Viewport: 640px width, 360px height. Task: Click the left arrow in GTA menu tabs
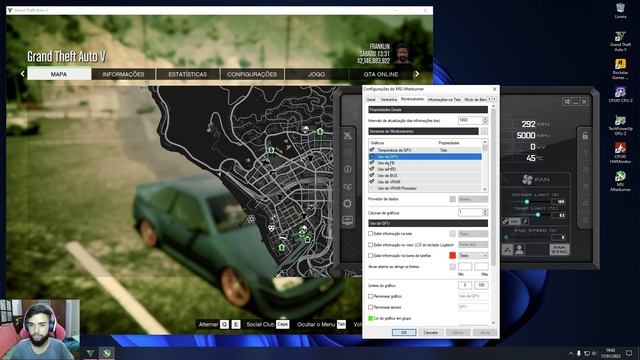coord(22,74)
